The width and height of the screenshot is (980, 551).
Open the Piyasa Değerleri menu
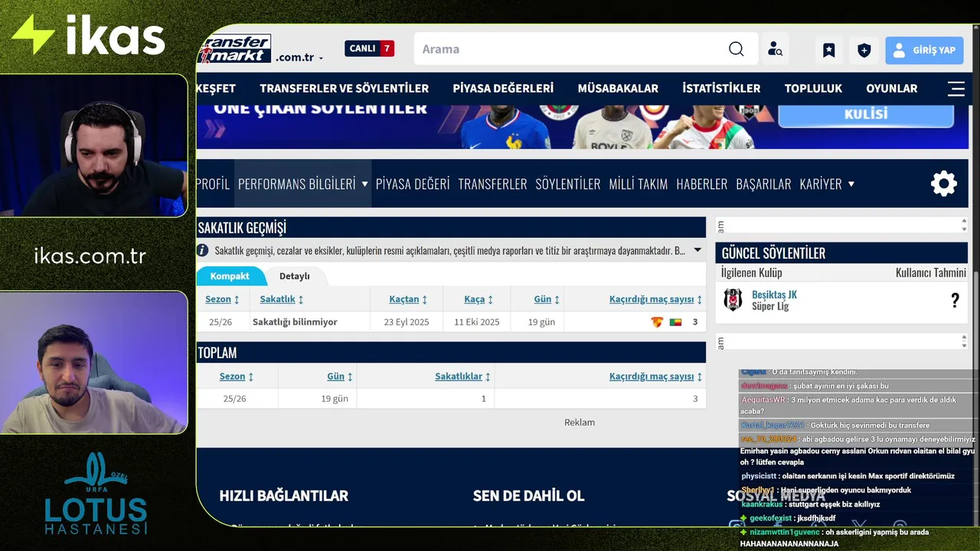coord(503,88)
